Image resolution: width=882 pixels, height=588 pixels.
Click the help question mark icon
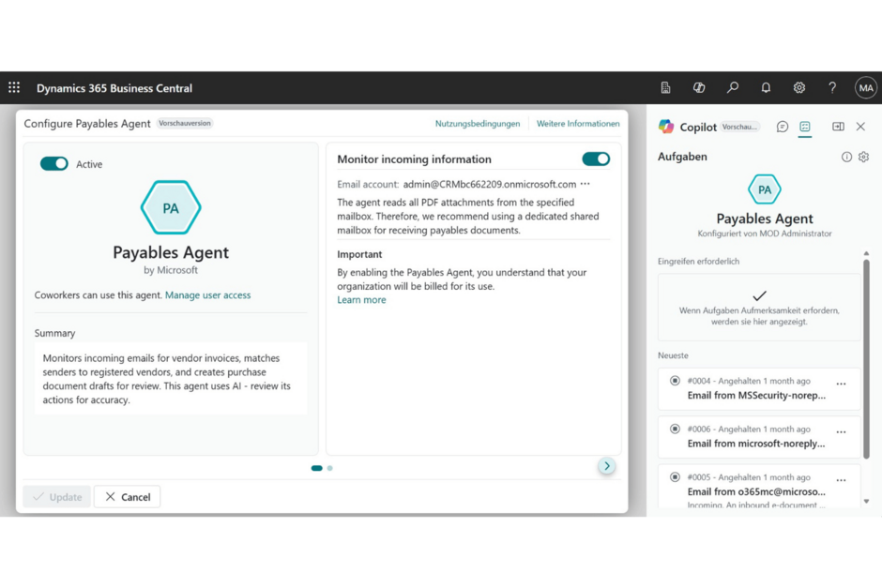(x=832, y=88)
